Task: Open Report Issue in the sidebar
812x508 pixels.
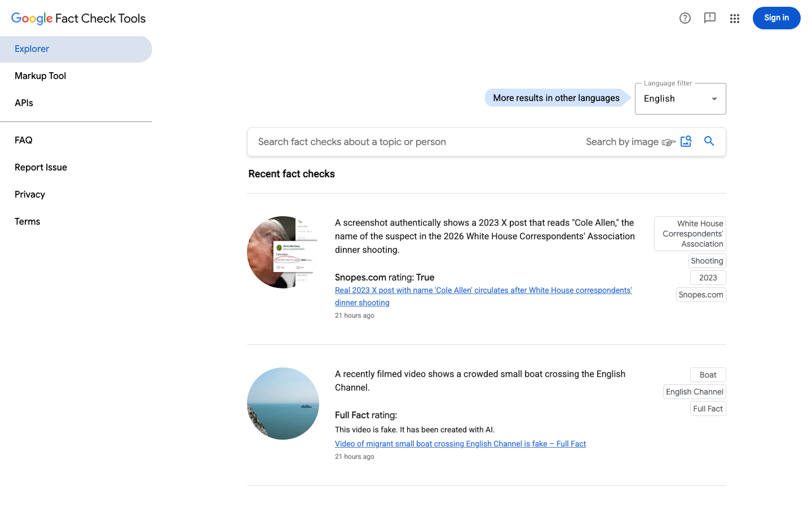Action: 76,168
